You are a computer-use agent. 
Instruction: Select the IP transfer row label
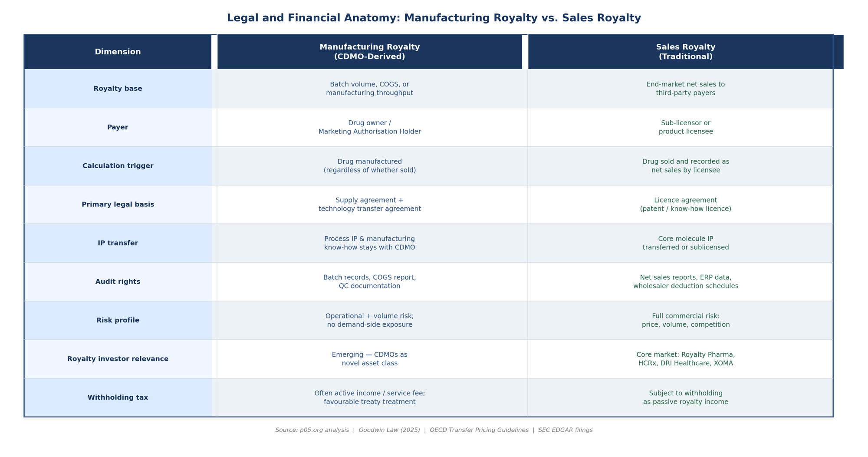[118, 243]
